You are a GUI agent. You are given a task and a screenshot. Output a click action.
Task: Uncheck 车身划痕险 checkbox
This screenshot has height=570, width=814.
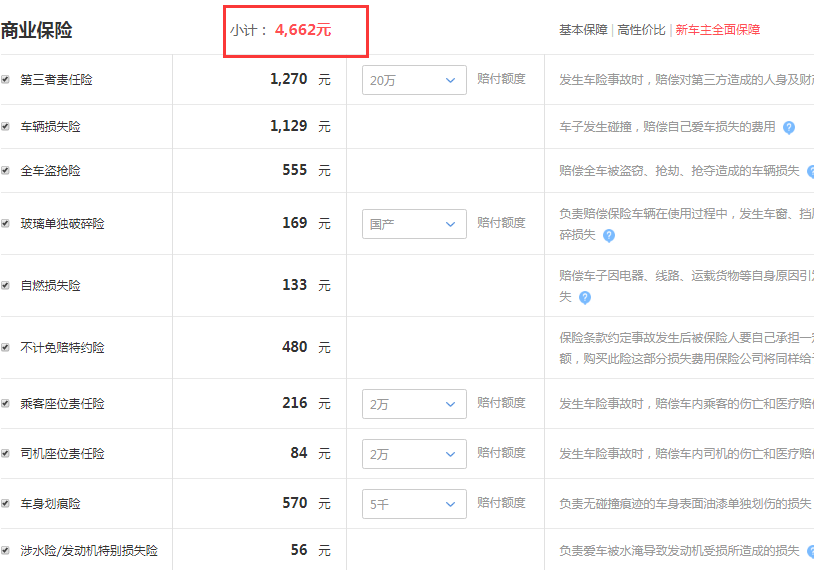click(5, 503)
